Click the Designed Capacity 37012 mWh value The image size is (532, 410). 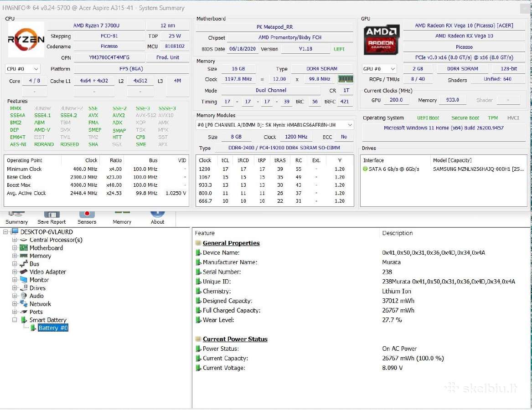coord(398,301)
